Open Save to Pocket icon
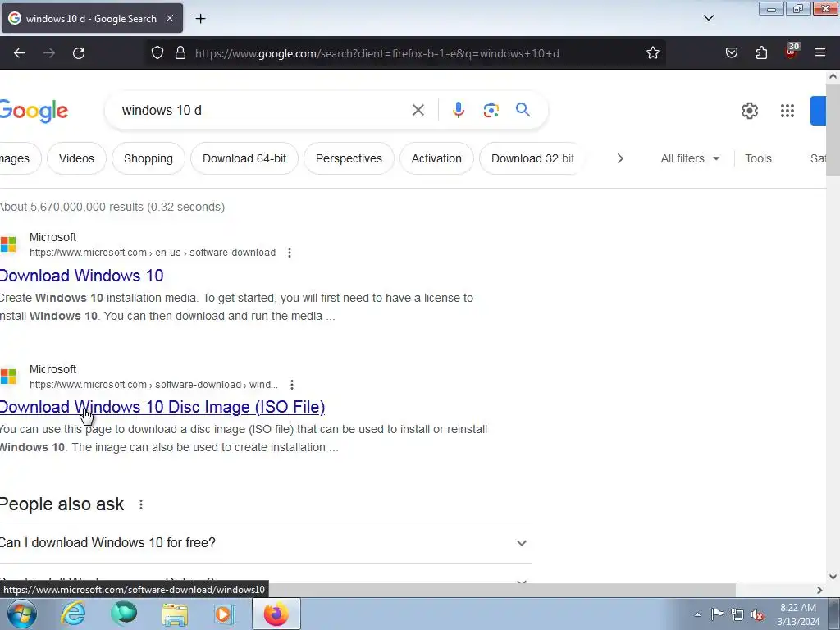This screenshot has width=840, height=630. click(731, 53)
